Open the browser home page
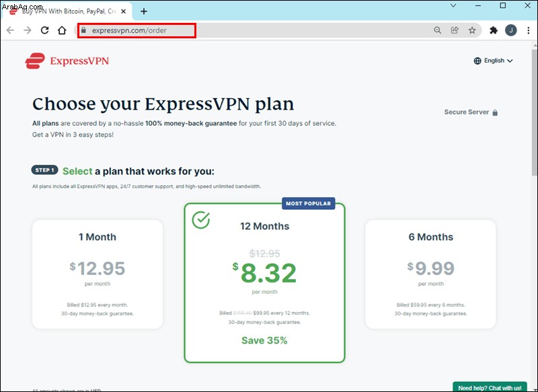The height and width of the screenshot is (392, 538). (62, 30)
